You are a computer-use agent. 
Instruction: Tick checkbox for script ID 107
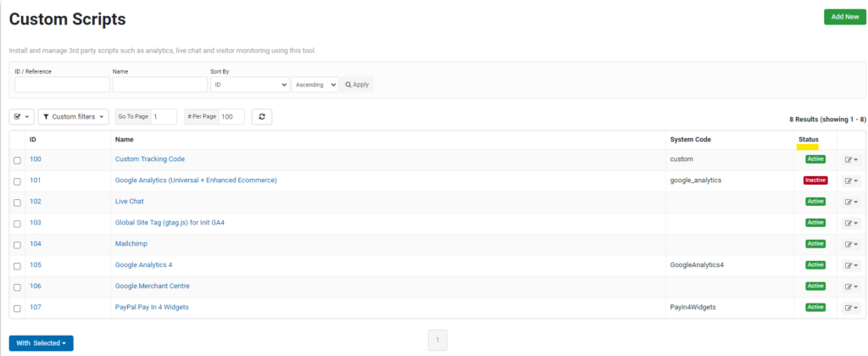pyautogui.click(x=17, y=309)
